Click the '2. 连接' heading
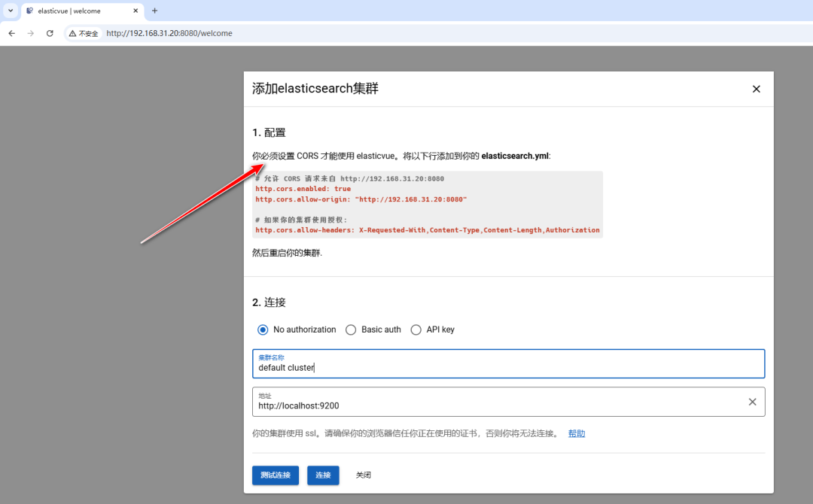813x504 pixels. (269, 302)
